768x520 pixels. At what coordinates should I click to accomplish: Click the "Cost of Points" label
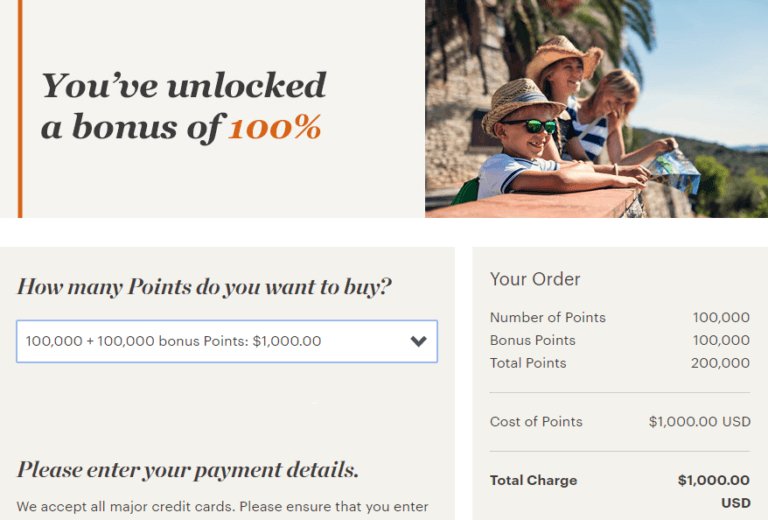click(536, 422)
